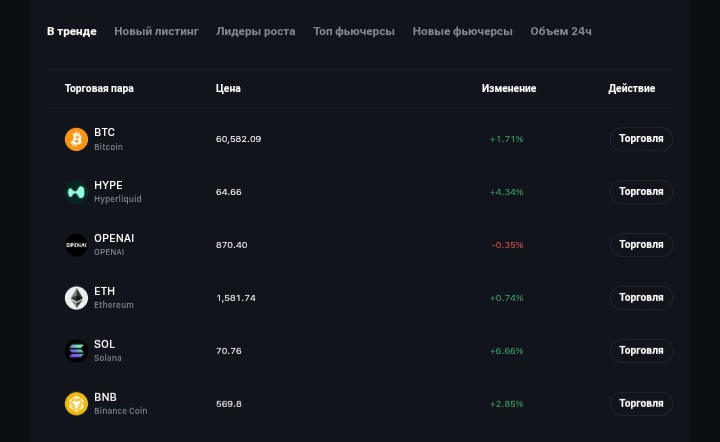Viewport: 720px width, 442px height.
Task: Click the Ethereum coin logo
Action: 76,298
